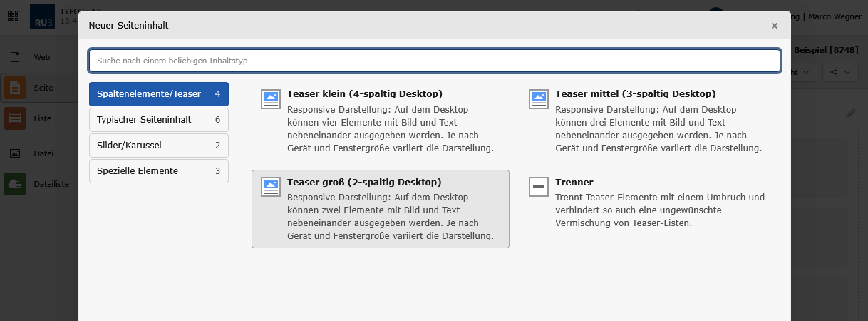Focus the content type search field
Image resolution: width=868 pixels, height=321 pixels.
click(434, 61)
